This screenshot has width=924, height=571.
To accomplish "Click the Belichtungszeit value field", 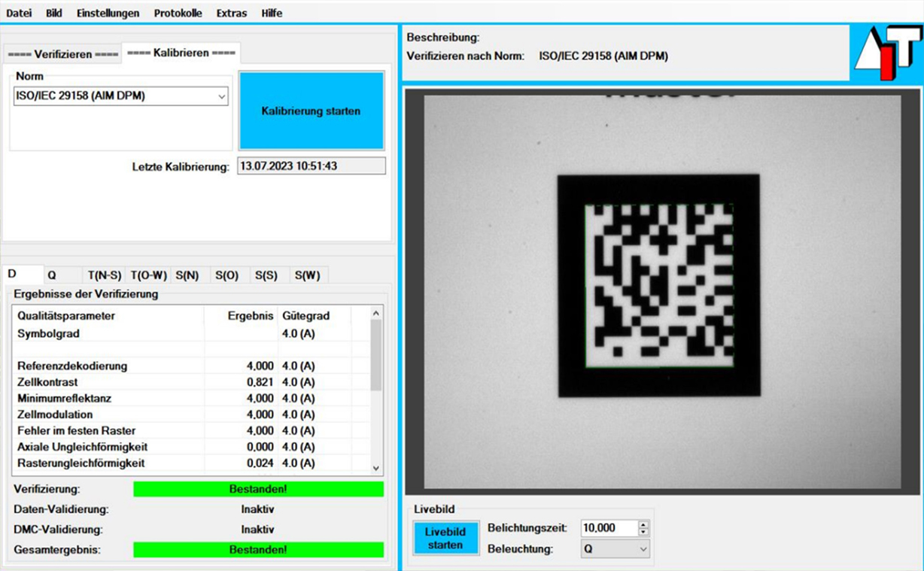I will tap(608, 528).
